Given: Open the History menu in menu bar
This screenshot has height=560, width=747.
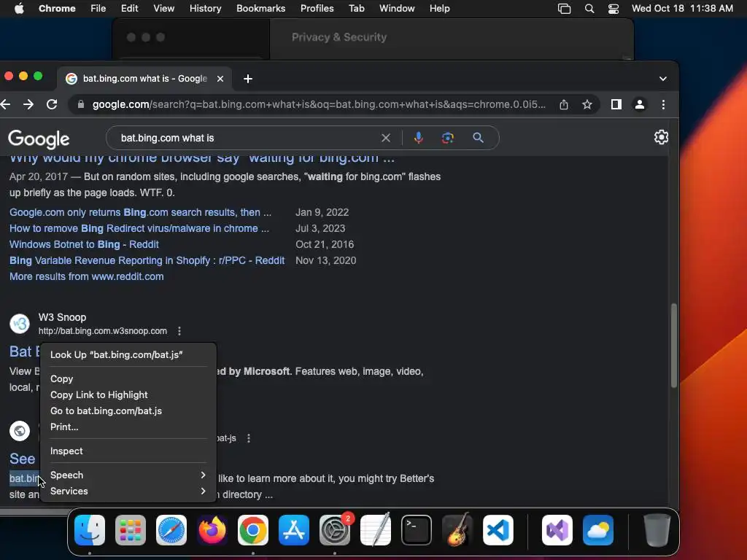Looking at the screenshot, I should pyautogui.click(x=205, y=9).
